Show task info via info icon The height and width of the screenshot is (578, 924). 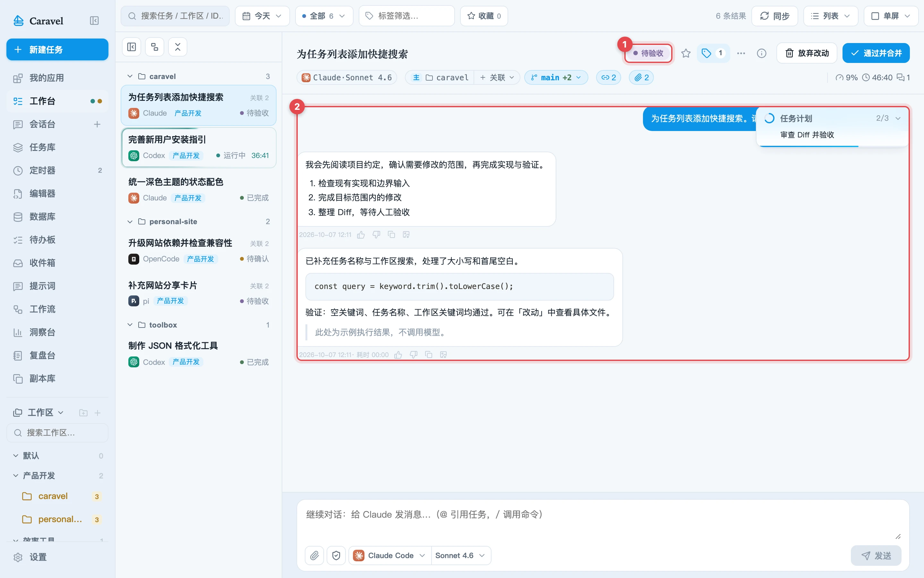tap(762, 53)
